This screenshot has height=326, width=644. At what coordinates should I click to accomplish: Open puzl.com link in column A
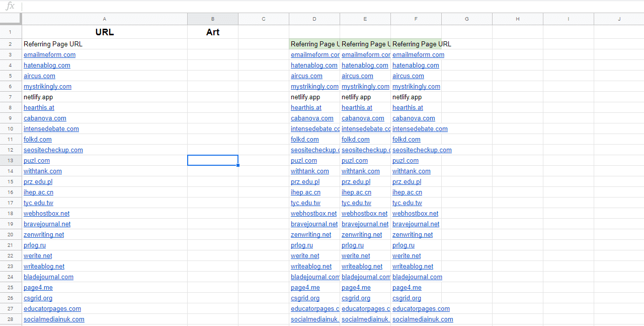(x=37, y=160)
